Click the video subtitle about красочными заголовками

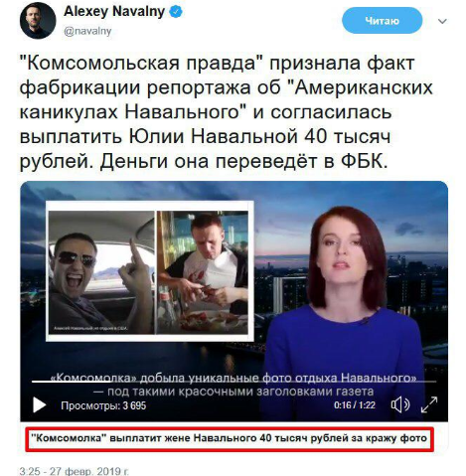coord(233,392)
